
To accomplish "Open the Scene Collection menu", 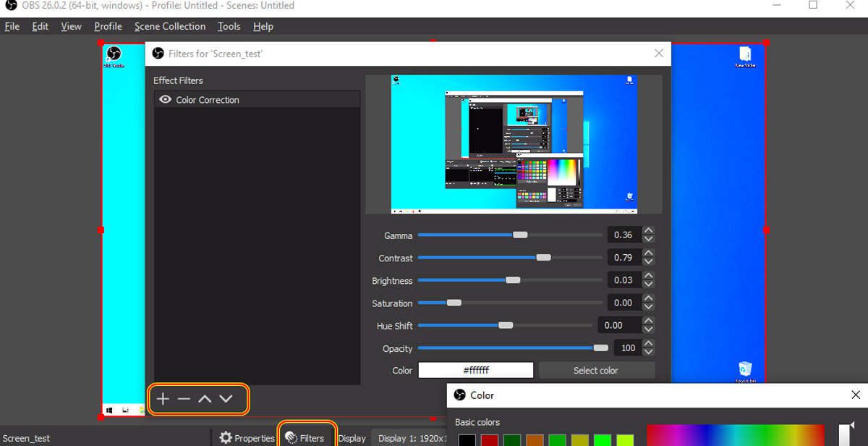I will [170, 26].
